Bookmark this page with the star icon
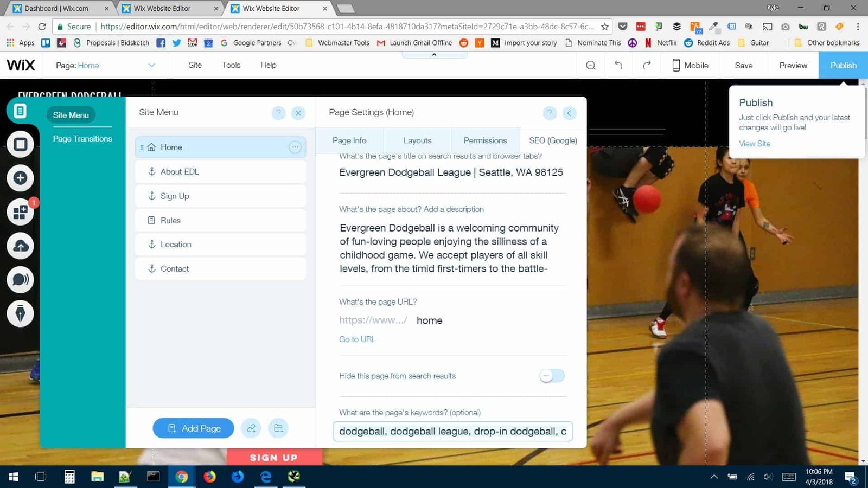868x488 pixels. coord(605,27)
